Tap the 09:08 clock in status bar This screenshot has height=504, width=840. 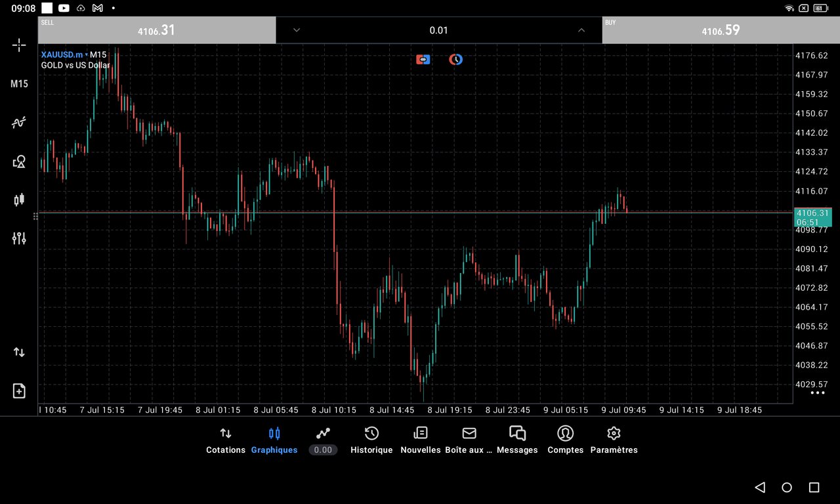pyautogui.click(x=23, y=8)
